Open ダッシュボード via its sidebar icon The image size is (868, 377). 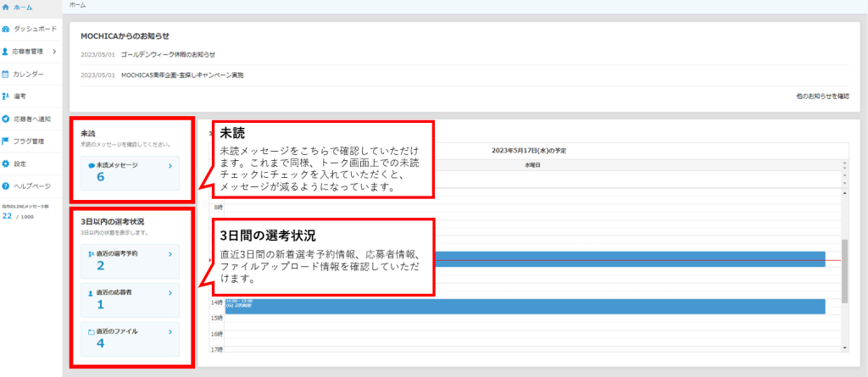[x=7, y=30]
